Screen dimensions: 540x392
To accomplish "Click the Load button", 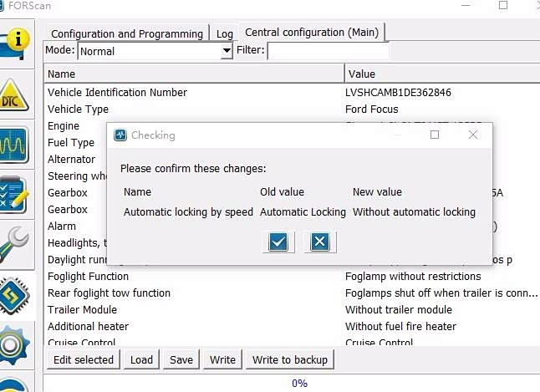I will click(x=141, y=359).
